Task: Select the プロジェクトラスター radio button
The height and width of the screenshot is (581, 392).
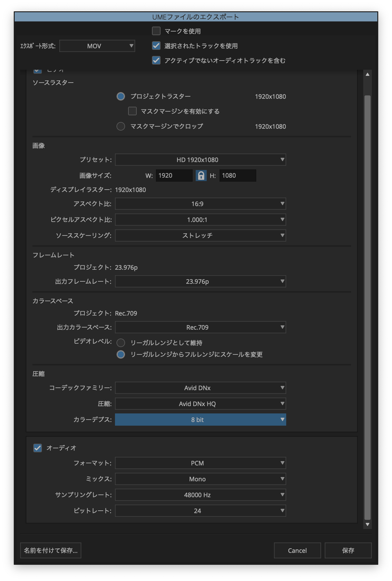Action: (x=121, y=96)
